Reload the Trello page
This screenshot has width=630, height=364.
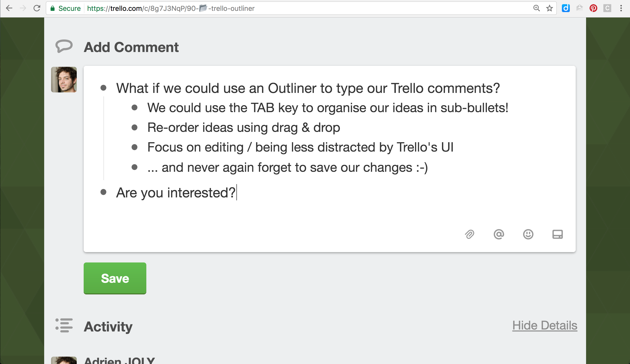[37, 8]
